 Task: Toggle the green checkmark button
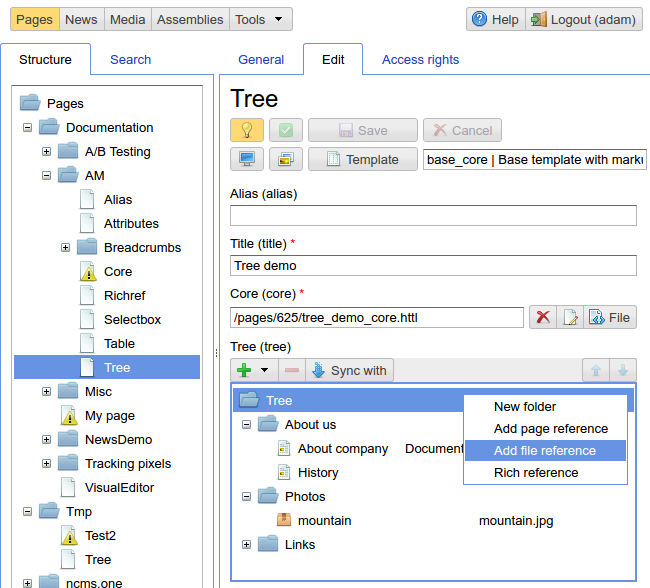click(285, 130)
